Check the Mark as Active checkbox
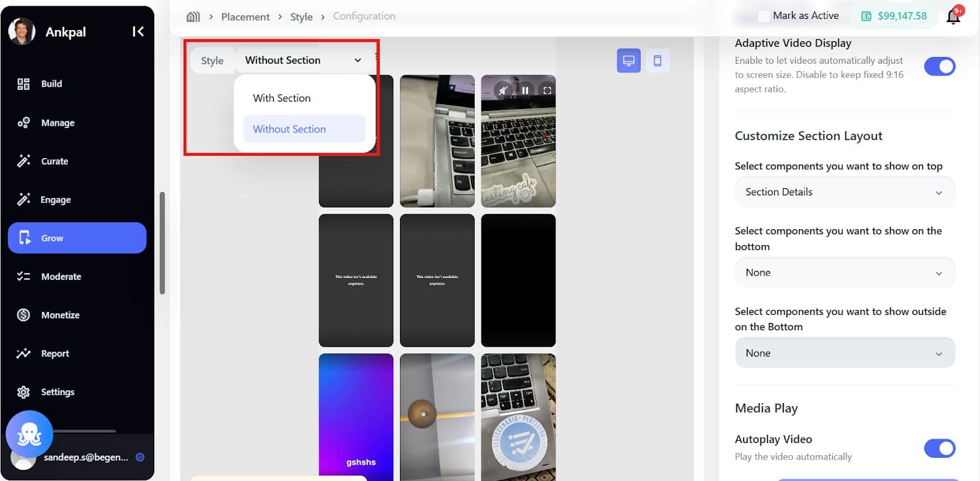Image resolution: width=980 pixels, height=481 pixels. click(x=764, y=17)
